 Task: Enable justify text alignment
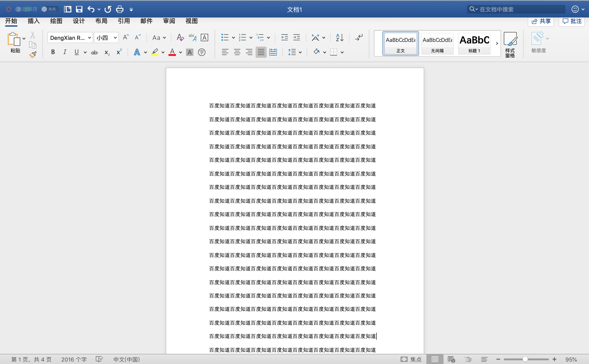(x=261, y=52)
